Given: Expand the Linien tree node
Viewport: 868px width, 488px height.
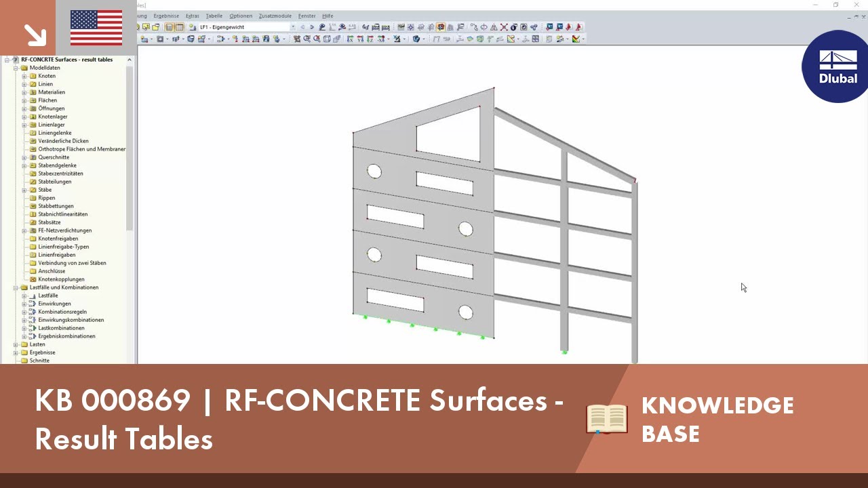Looking at the screenshot, I should tap(24, 84).
